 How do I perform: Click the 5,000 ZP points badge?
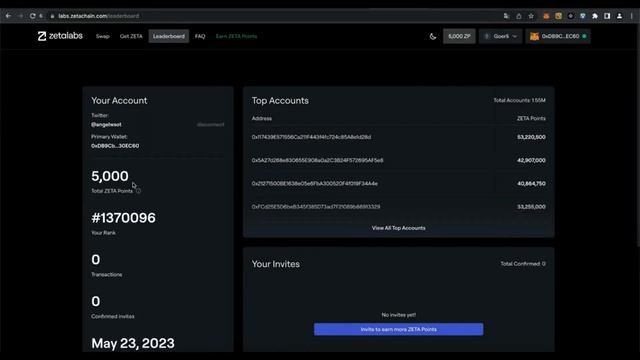click(x=459, y=36)
